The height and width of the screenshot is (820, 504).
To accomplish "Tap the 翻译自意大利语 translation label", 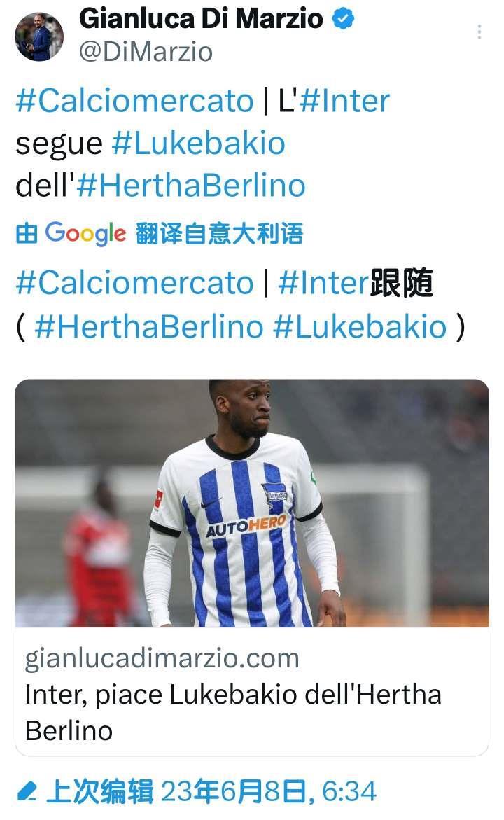I will (220, 233).
